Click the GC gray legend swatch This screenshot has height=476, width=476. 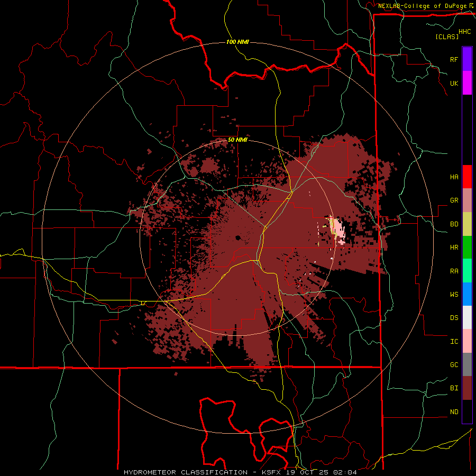467,364
